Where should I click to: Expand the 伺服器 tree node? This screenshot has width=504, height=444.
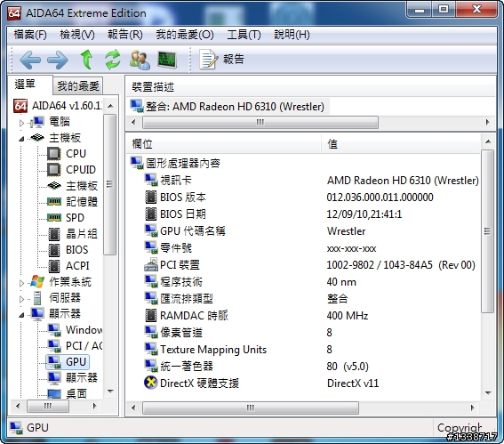click(21, 299)
